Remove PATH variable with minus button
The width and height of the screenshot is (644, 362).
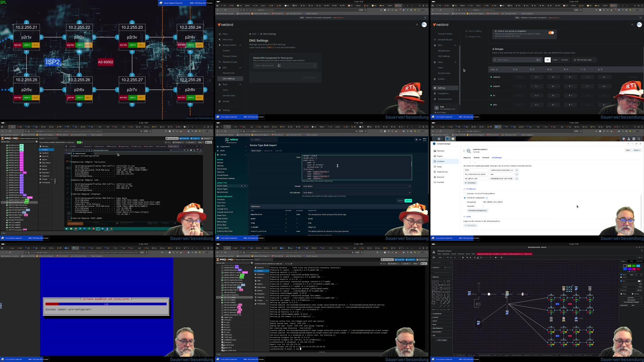pyautogui.click(x=517, y=170)
